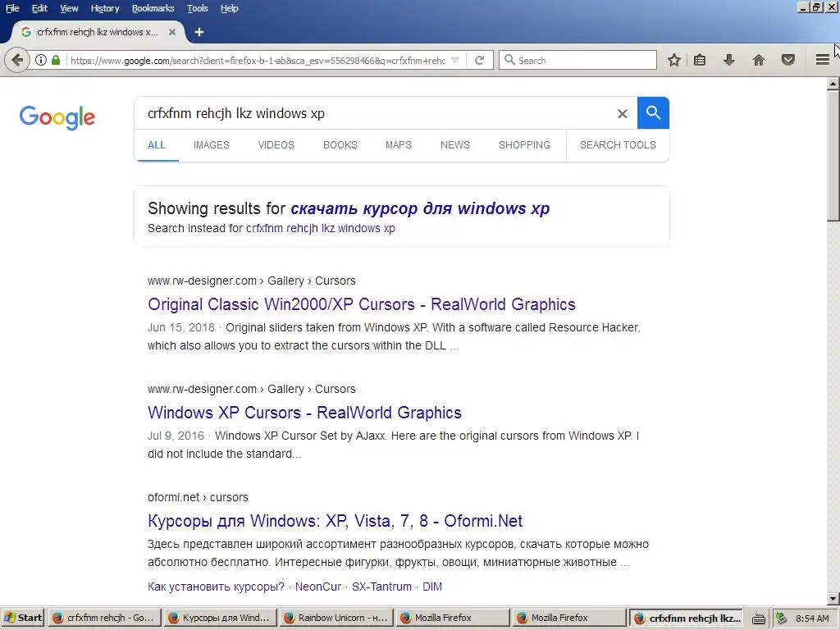840x630 pixels.
Task: Go back with the Back arrow button
Action: pos(17,60)
